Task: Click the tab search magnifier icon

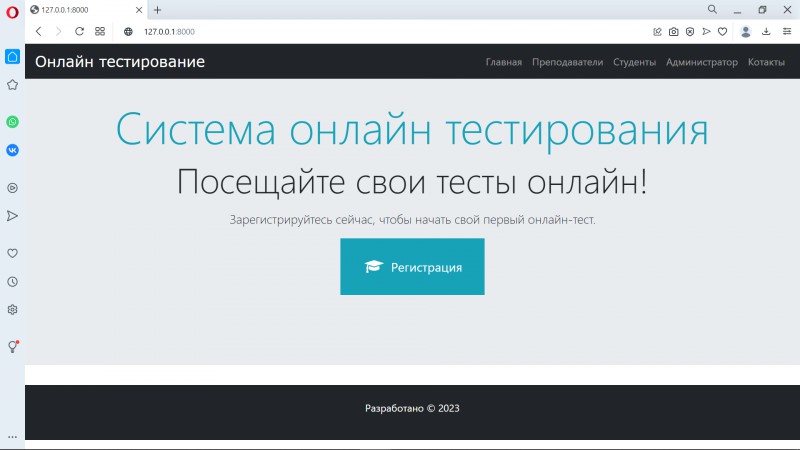Action: pyautogui.click(x=712, y=9)
